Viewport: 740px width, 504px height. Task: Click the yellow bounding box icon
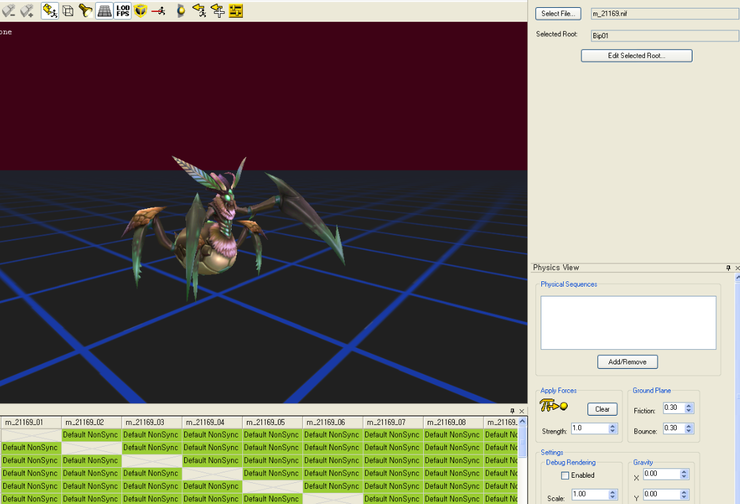click(140, 11)
